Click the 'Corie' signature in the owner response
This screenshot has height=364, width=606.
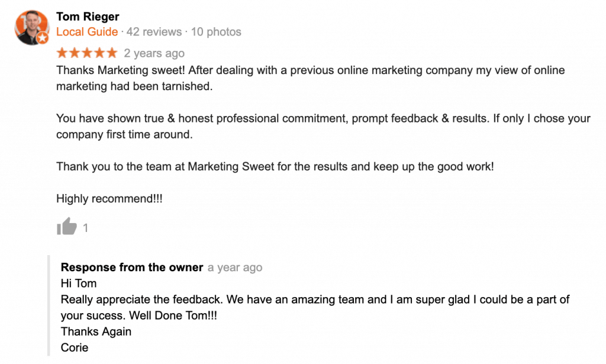[x=75, y=347]
